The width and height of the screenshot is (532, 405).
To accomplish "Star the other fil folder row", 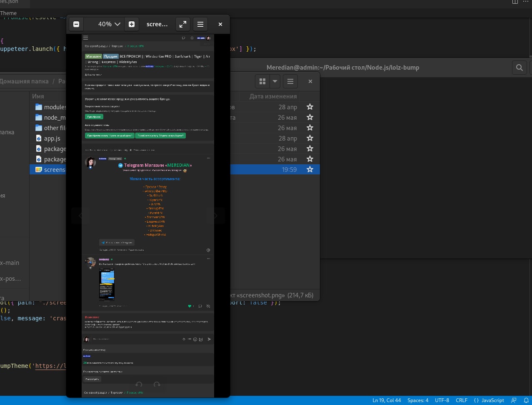I will (310, 128).
